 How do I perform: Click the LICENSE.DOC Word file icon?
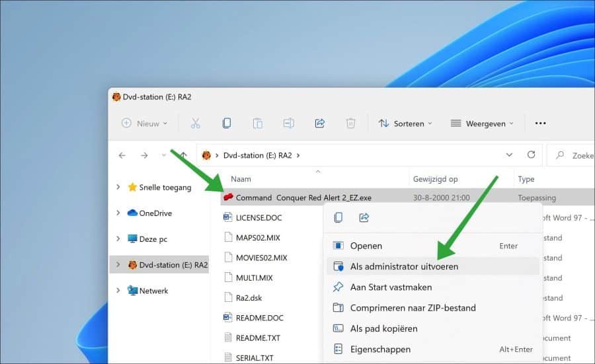coord(227,217)
